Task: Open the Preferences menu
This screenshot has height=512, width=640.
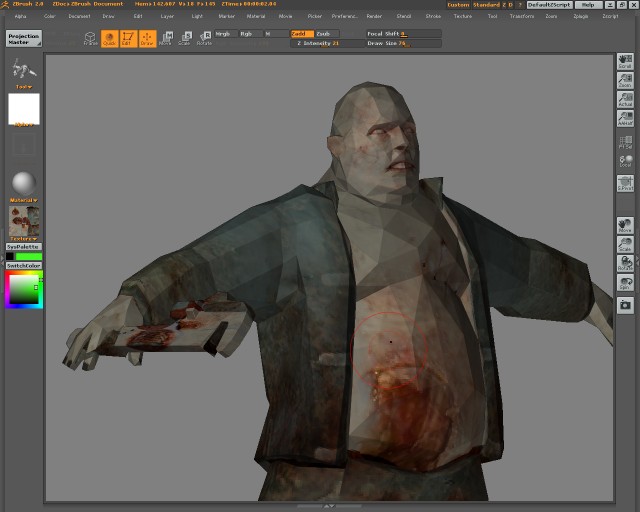Action: 344,16
